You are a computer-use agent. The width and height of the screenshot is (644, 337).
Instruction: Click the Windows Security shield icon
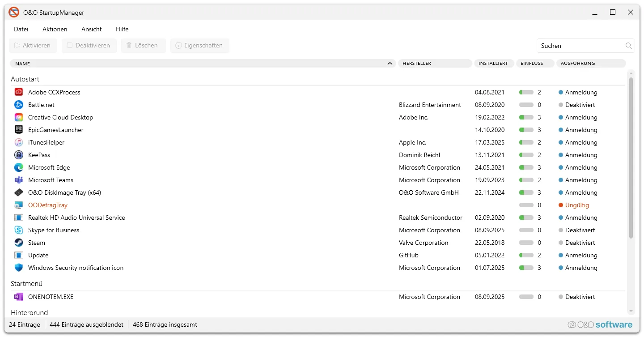pyautogui.click(x=19, y=268)
